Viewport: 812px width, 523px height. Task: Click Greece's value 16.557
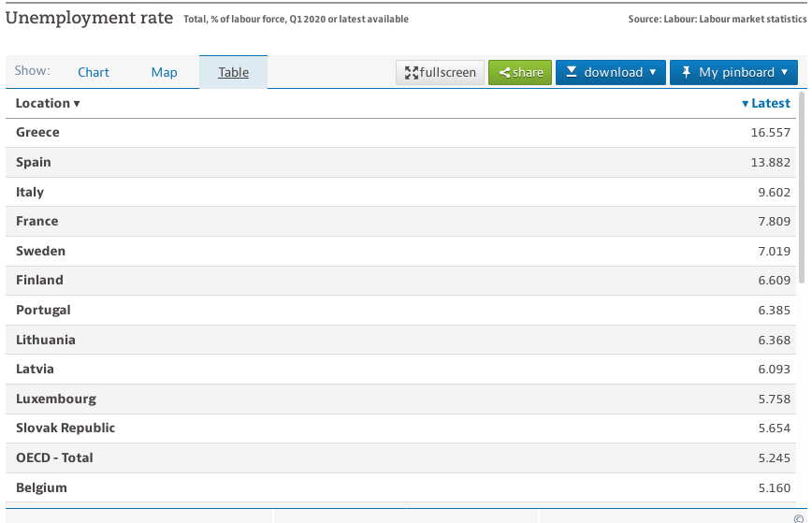tap(771, 133)
